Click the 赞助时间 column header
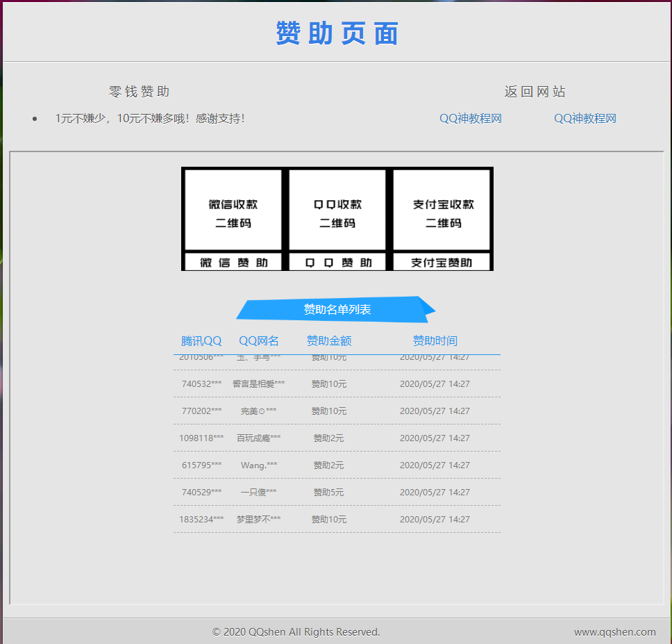Image resolution: width=672 pixels, height=644 pixels. pos(435,341)
